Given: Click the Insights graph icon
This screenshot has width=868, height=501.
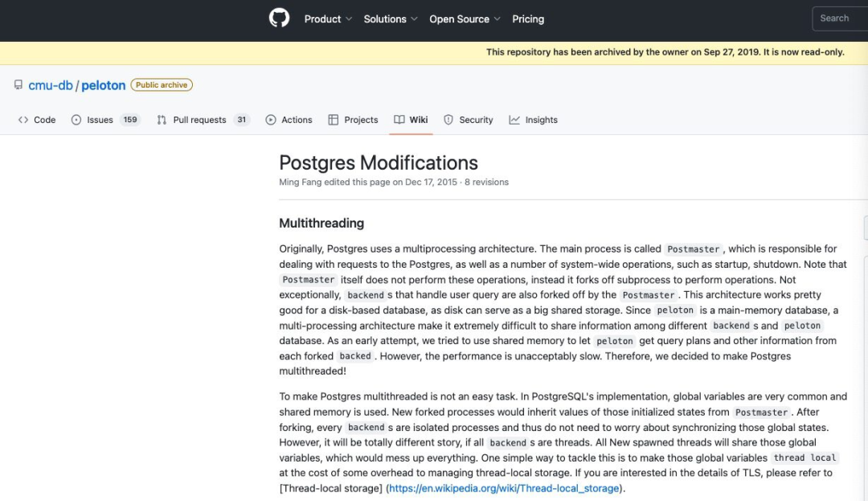Looking at the screenshot, I should (x=514, y=120).
